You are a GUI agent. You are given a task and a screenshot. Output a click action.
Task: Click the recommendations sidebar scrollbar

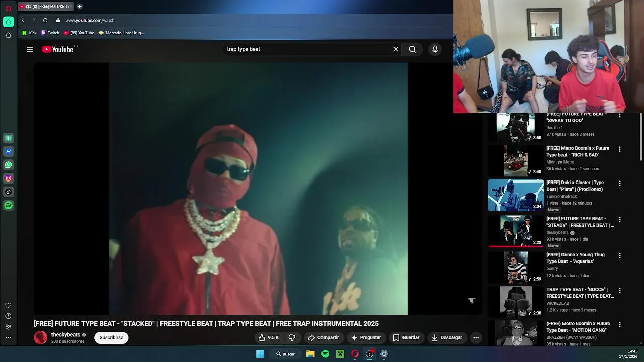click(641, 137)
